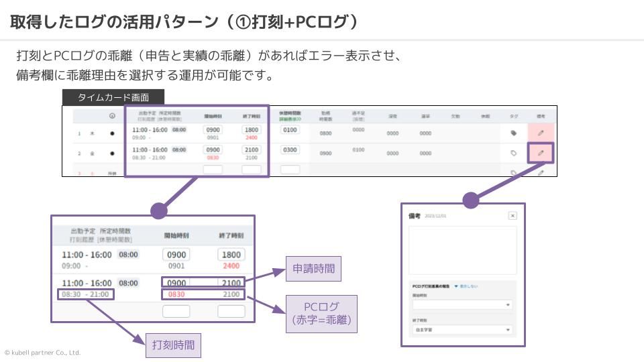The image size is (644, 362).
Task: Click the 開始時刻 column header in enlarged view
Action: coord(176,235)
